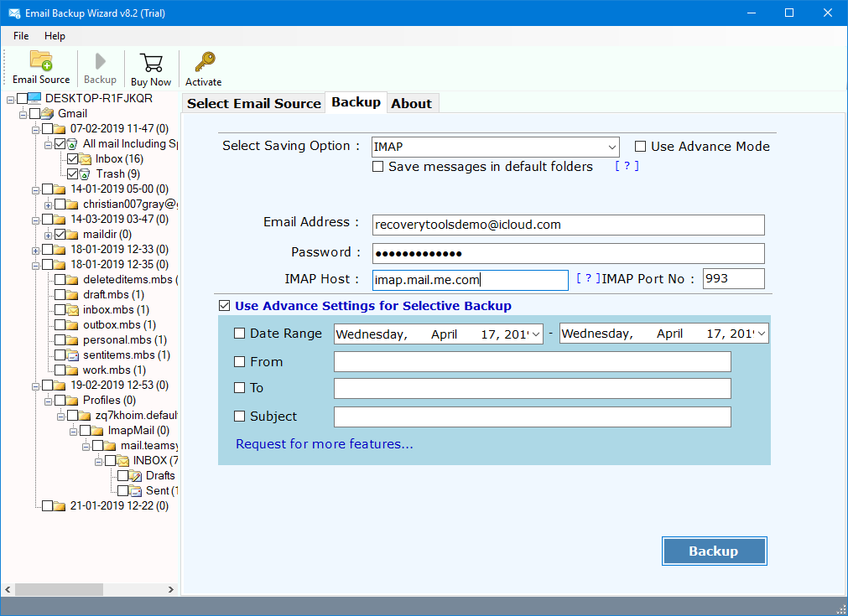Open the Email Source toolbar icon
This screenshot has width=848, height=616.
click(41, 60)
